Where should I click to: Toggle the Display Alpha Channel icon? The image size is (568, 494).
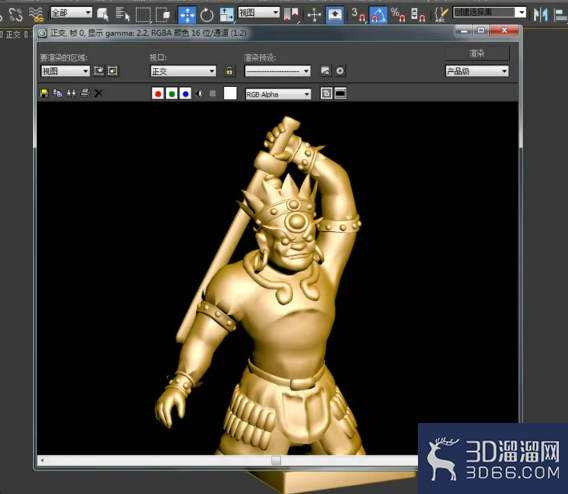click(199, 93)
